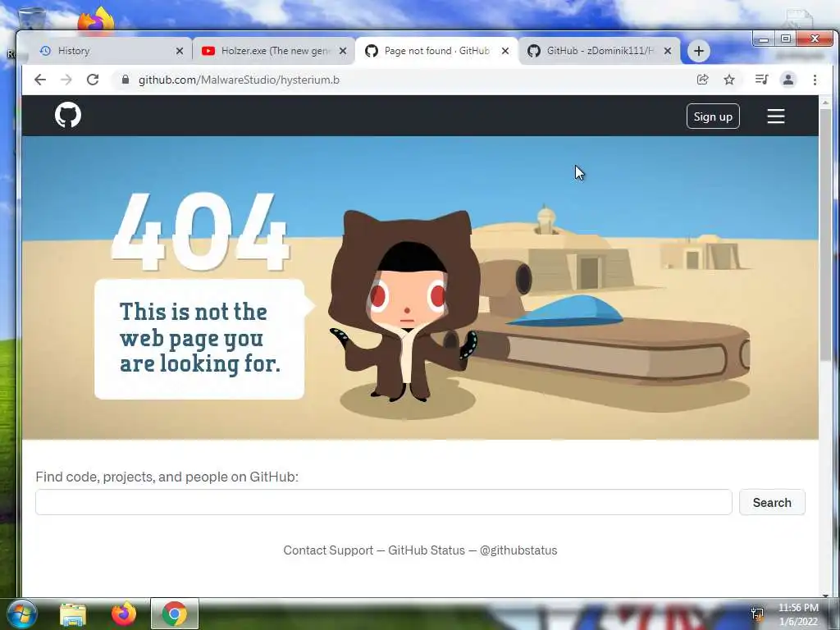This screenshot has height=630, width=840.
Task: Click the Chrome taskbar icon
Action: (x=174, y=614)
